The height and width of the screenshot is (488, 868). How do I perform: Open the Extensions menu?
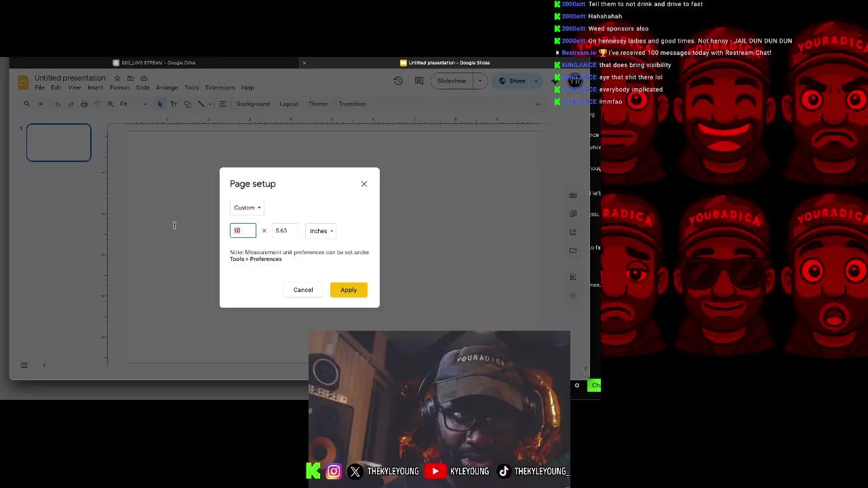click(220, 87)
